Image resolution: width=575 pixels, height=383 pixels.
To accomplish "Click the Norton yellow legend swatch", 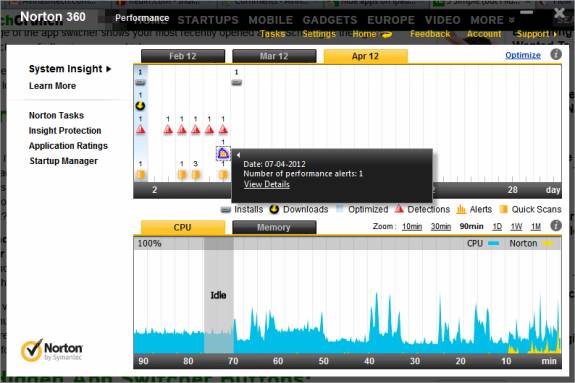I will pos(548,243).
